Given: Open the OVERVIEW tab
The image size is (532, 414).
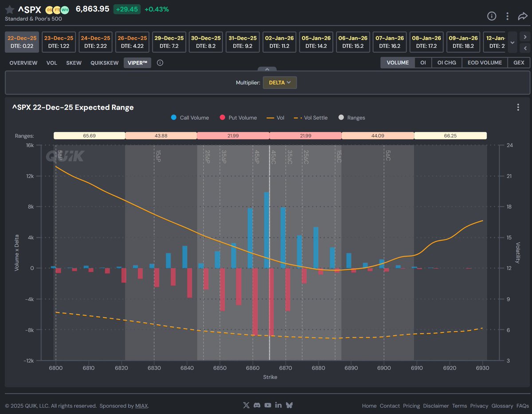Looking at the screenshot, I should pos(23,63).
